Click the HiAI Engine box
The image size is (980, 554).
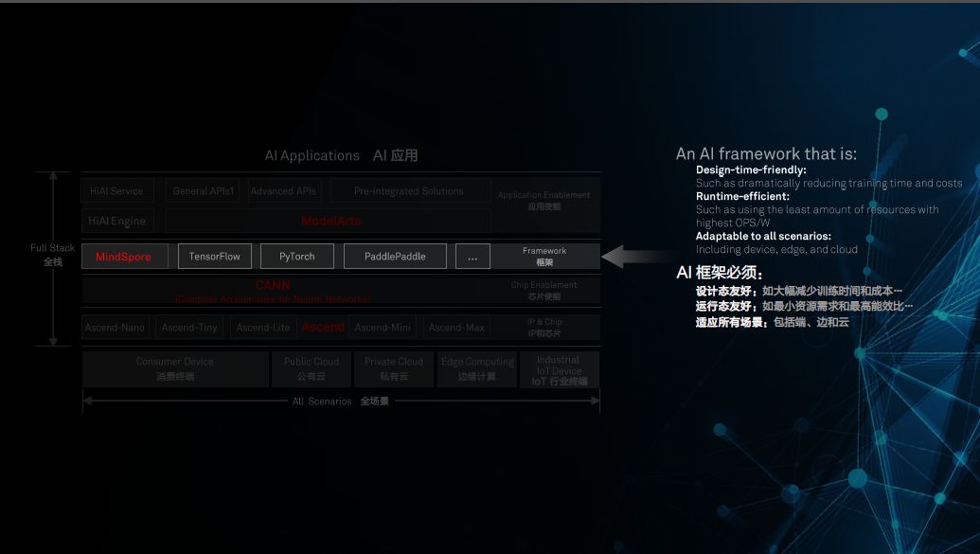click(116, 221)
